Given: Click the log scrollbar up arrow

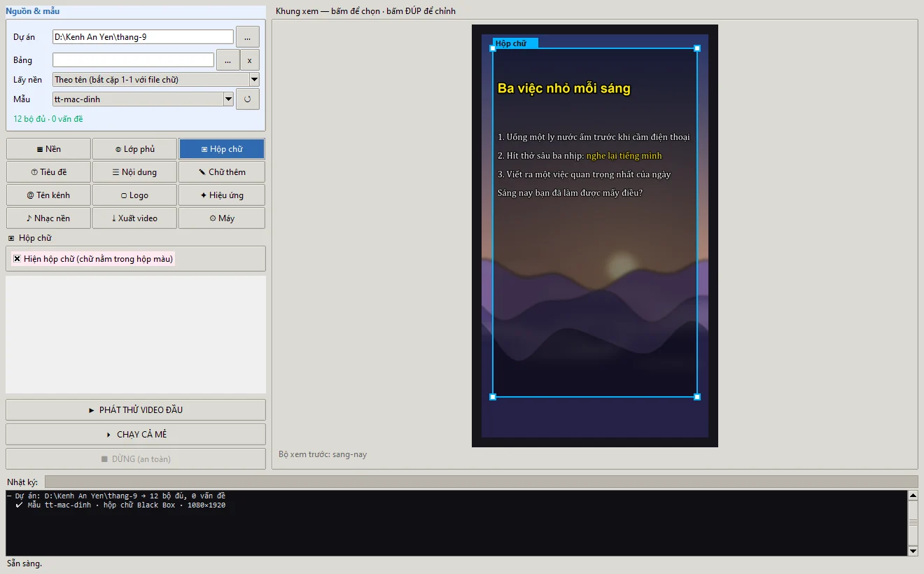Looking at the screenshot, I should tap(913, 496).
